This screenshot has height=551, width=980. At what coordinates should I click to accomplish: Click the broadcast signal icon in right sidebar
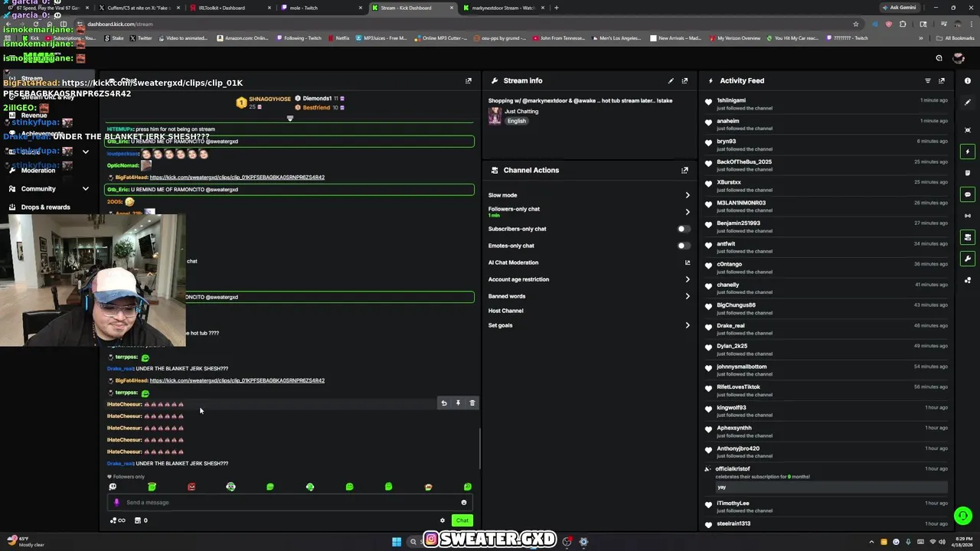pyautogui.click(x=968, y=216)
